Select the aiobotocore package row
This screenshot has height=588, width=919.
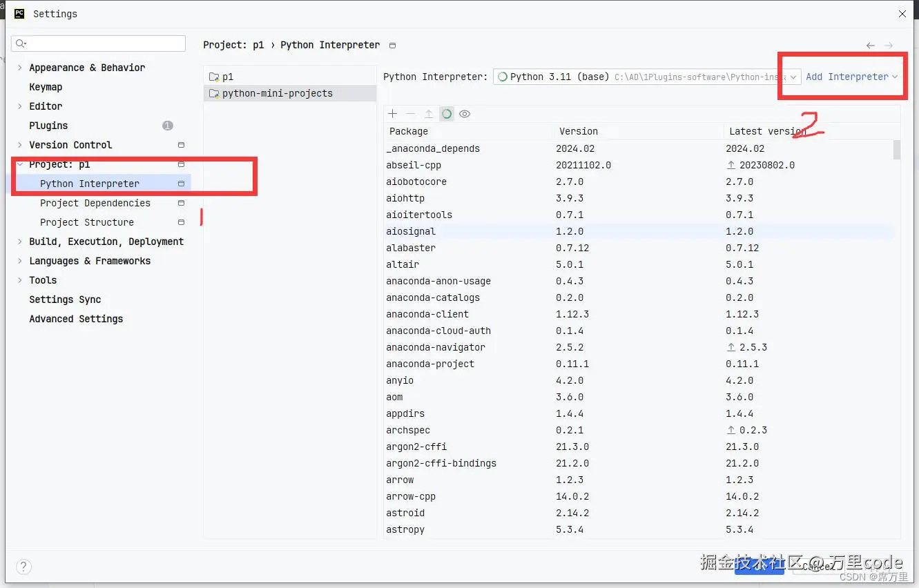[639, 182]
